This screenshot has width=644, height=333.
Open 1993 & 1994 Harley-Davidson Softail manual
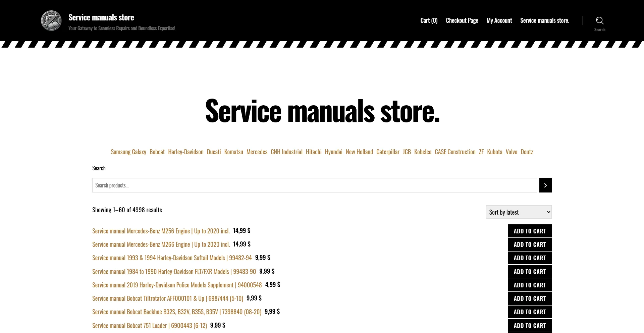tap(172, 258)
